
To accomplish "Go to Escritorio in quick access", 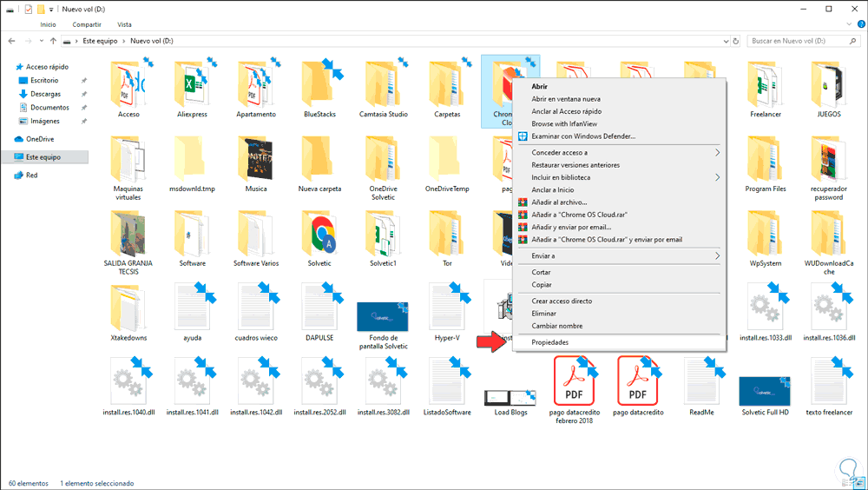I will tap(44, 81).
